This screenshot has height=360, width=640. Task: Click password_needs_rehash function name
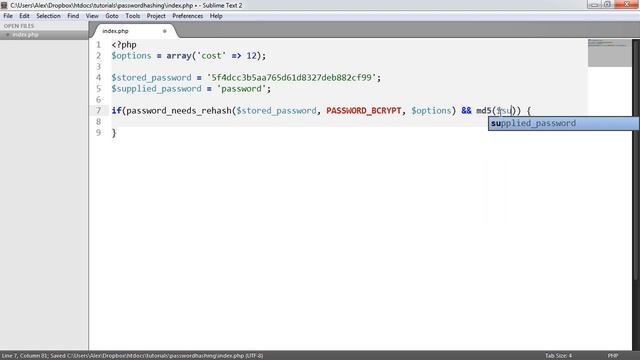pyautogui.click(x=179, y=111)
